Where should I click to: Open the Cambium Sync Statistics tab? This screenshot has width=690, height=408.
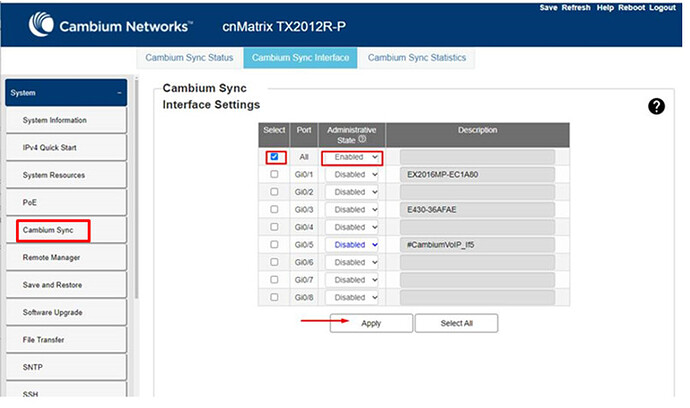coord(417,58)
